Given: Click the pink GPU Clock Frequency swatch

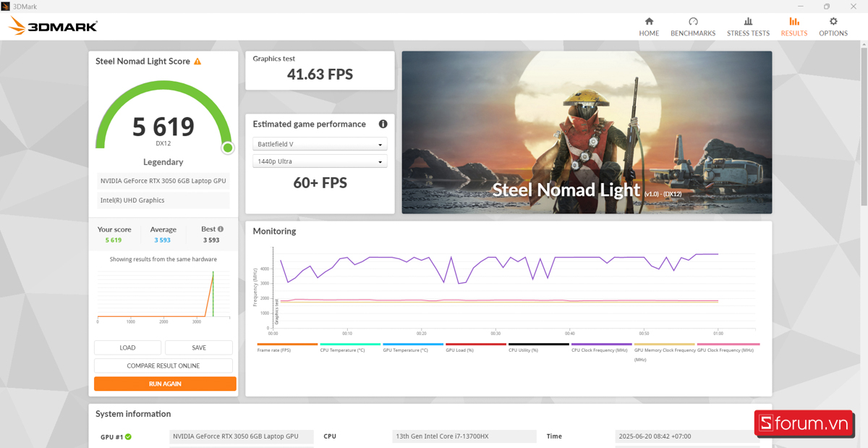Looking at the screenshot, I should tap(728, 345).
